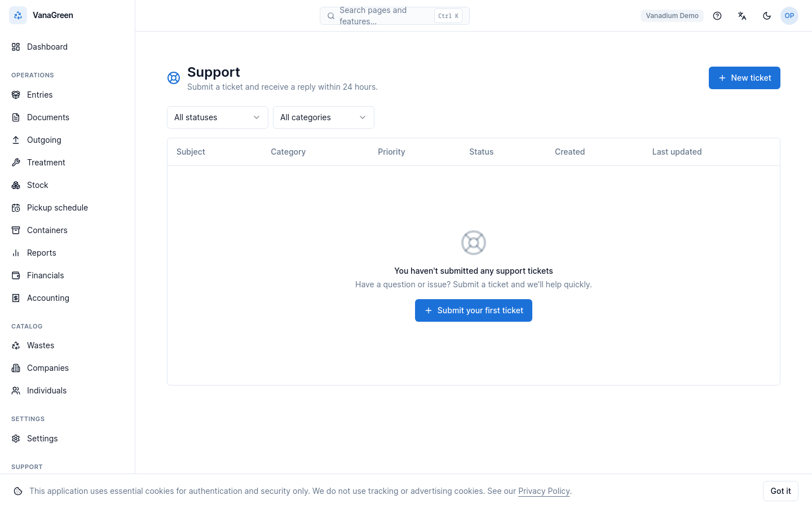Click the Containers archive icon
This screenshot has width=812, height=508.
click(x=16, y=230)
